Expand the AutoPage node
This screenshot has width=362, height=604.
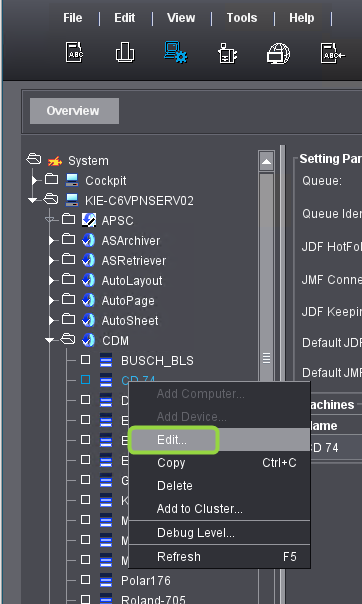52,300
